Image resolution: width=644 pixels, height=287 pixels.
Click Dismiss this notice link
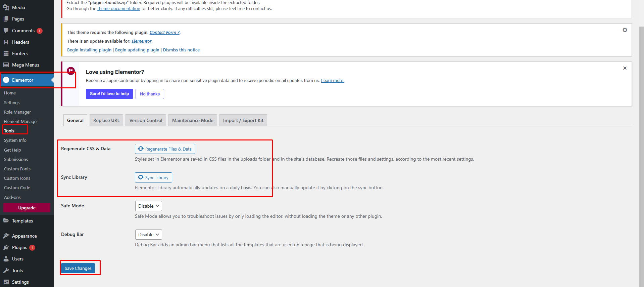point(181,50)
